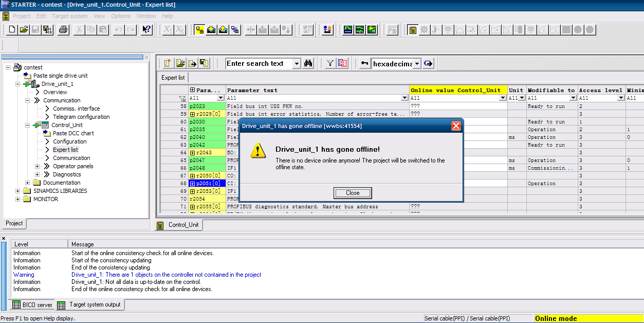The height and width of the screenshot is (323, 644).
Task: Click the warning message about objects not in project
Action: tap(167, 275)
